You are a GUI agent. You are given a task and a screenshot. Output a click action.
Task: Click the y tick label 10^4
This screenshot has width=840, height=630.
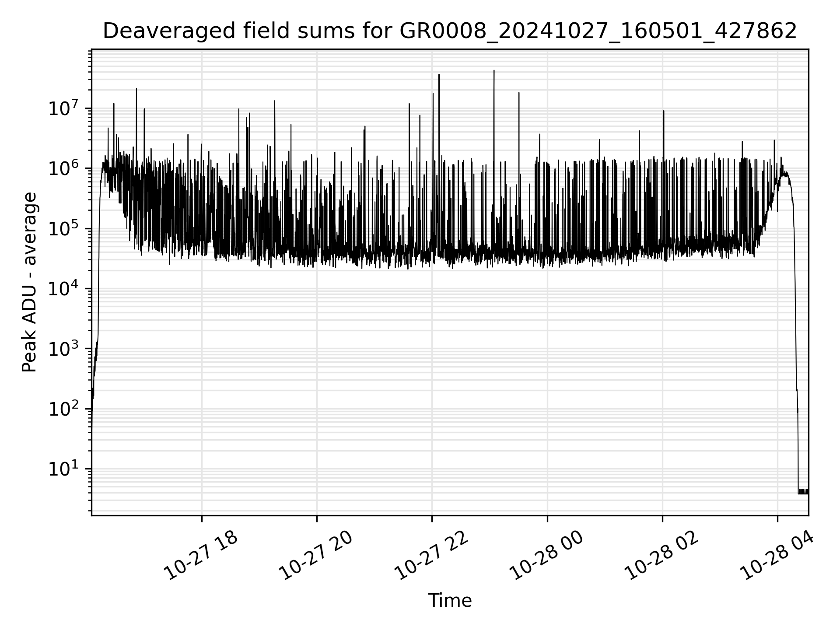[x=64, y=288]
